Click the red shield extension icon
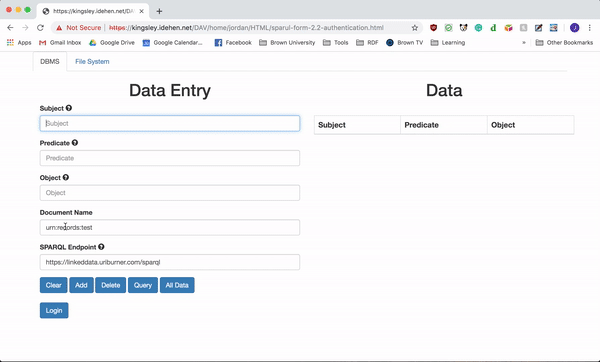Viewport: 600px width, 362px height. pyautogui.click(x=433, y=28)
